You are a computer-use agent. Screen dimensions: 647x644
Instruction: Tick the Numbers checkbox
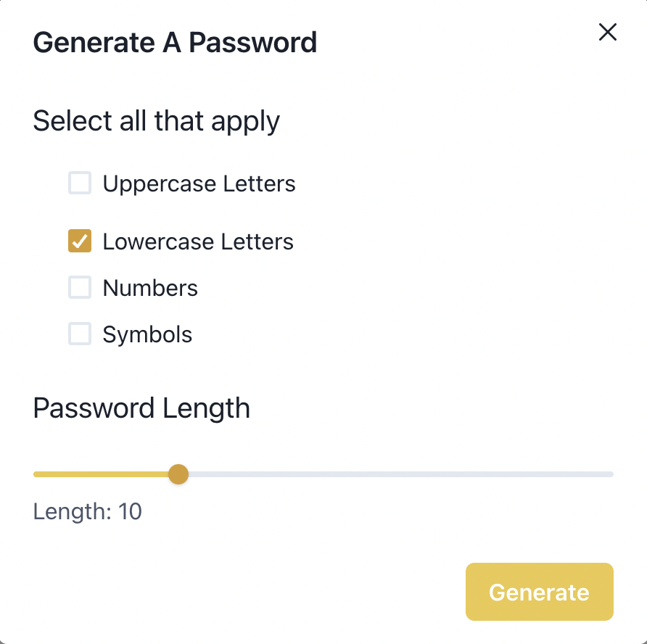[80, 287]
